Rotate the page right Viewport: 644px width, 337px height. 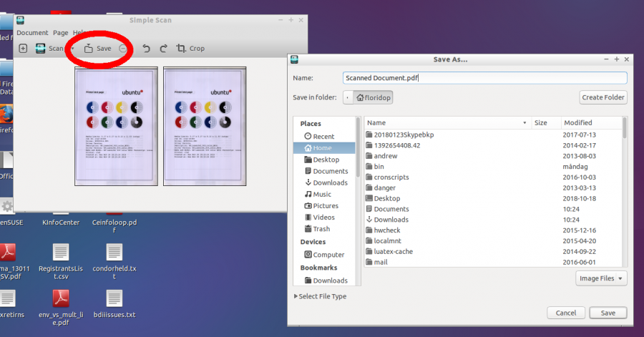pos(163,49)
